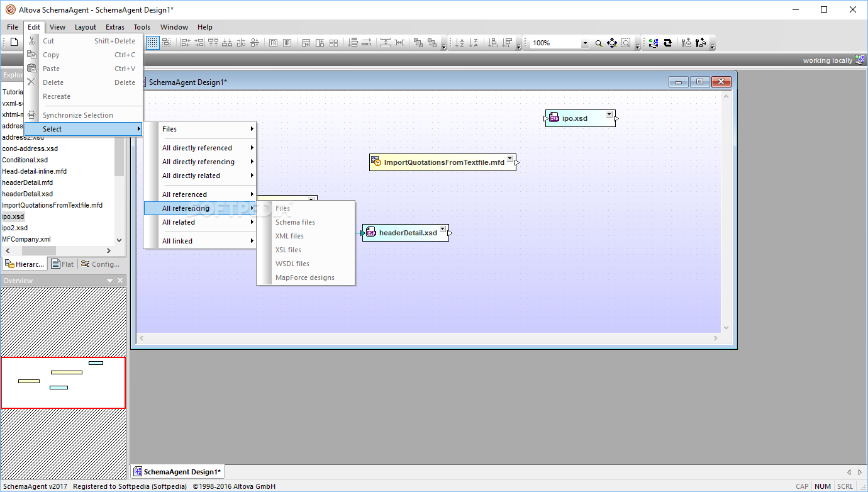Expand the headerDetail.xsd box dropdown arrow
868x492 pixels.
(x=443, y=229)
